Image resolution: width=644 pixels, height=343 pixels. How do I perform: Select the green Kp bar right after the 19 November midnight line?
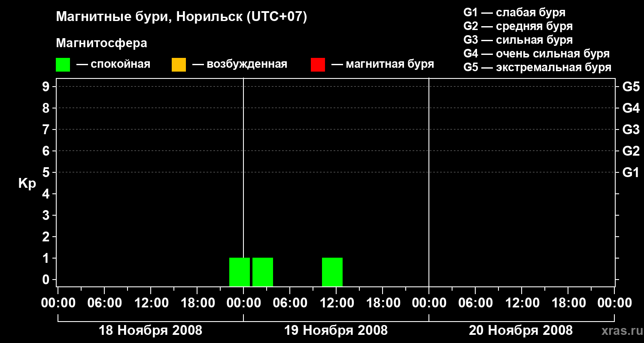263,272
